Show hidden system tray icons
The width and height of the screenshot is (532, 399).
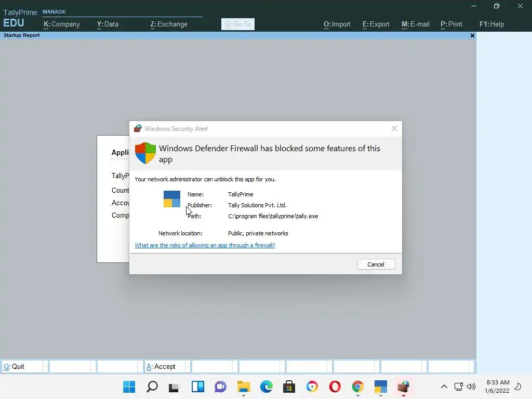[x=444, y=387]
